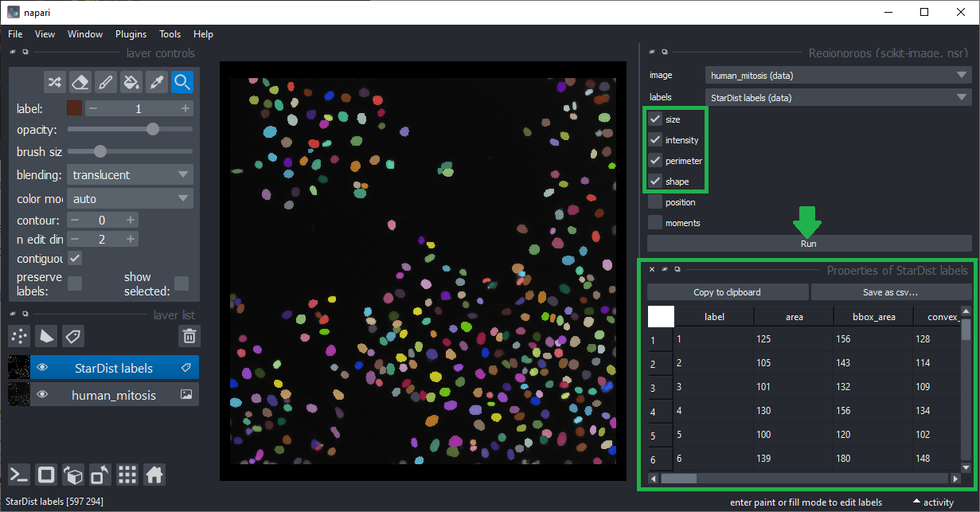Hide the StarDist labels layer
Screen dimensions: 980x512
pos(43,368)
